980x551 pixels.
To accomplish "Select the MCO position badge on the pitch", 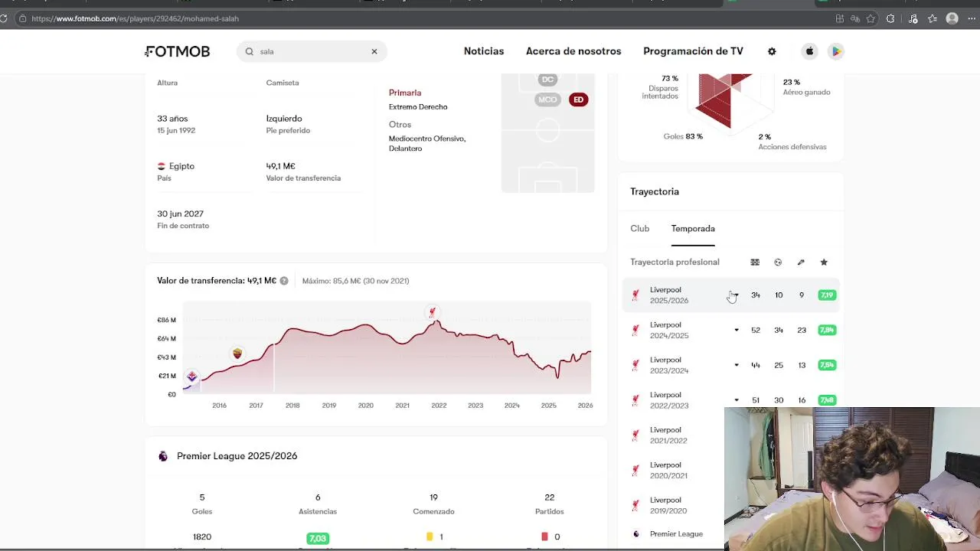I will (x=547, y=99).
